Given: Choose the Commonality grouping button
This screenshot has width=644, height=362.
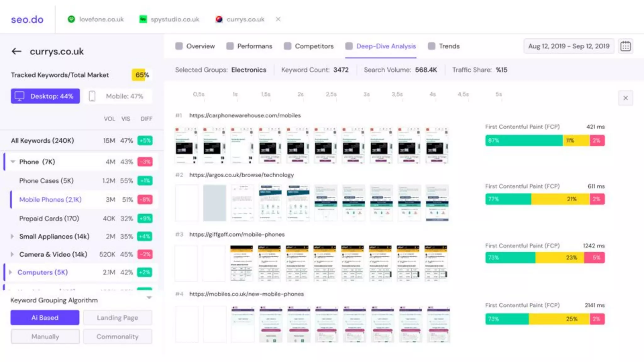Looking at the screenshot, I should coord(117,337).
